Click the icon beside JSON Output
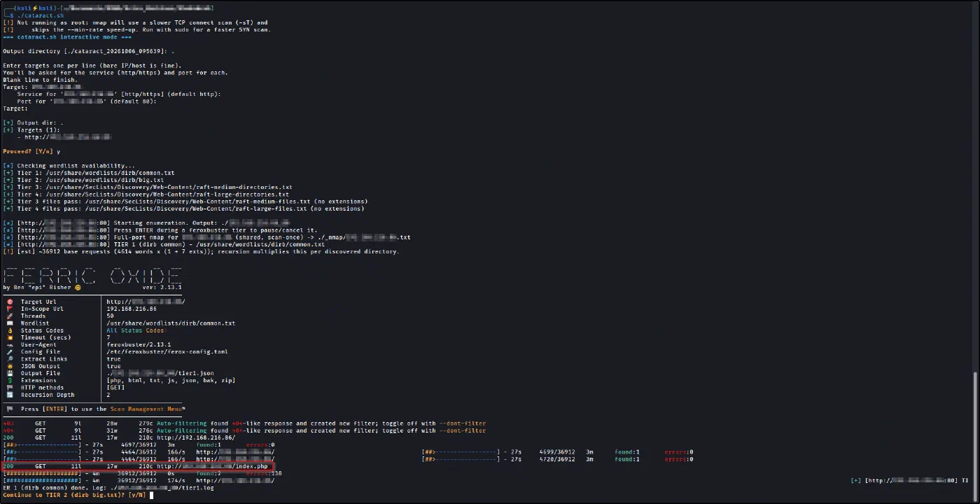 tap(10, 366)
